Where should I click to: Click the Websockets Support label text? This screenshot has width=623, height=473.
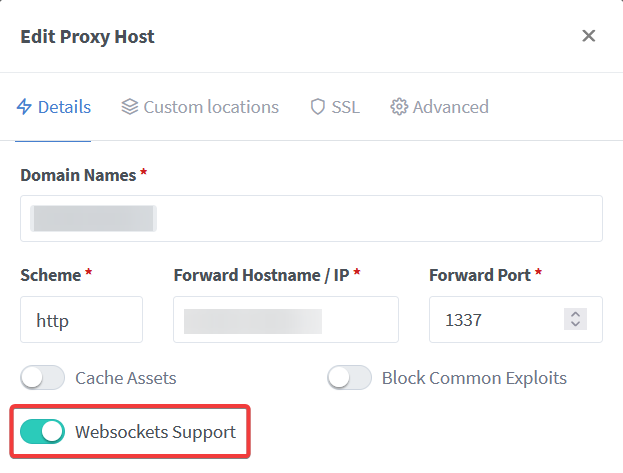click(x=155, y=432)
